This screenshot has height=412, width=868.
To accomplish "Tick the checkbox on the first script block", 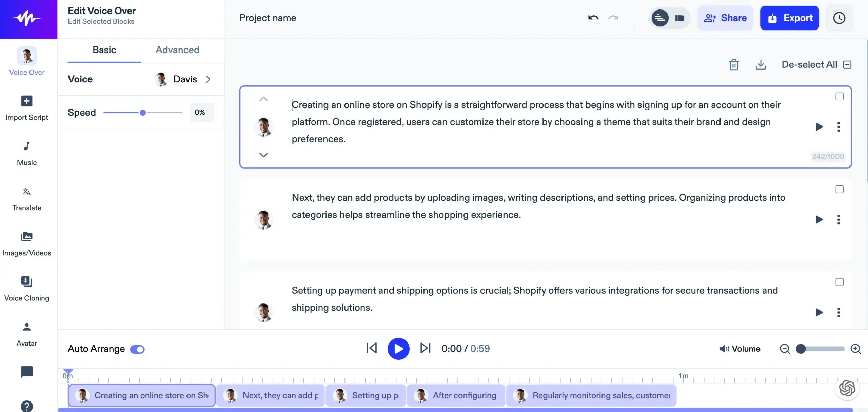I will point(839,97).
